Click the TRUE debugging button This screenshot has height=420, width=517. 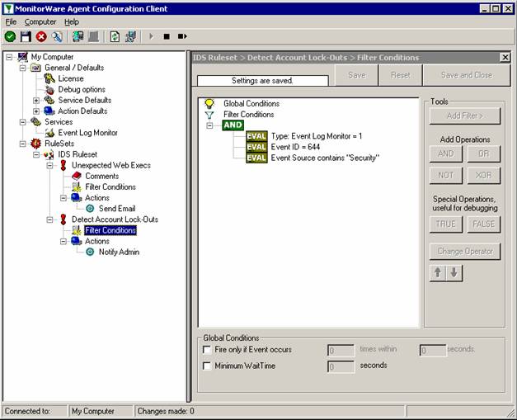[x=446, y=224]
